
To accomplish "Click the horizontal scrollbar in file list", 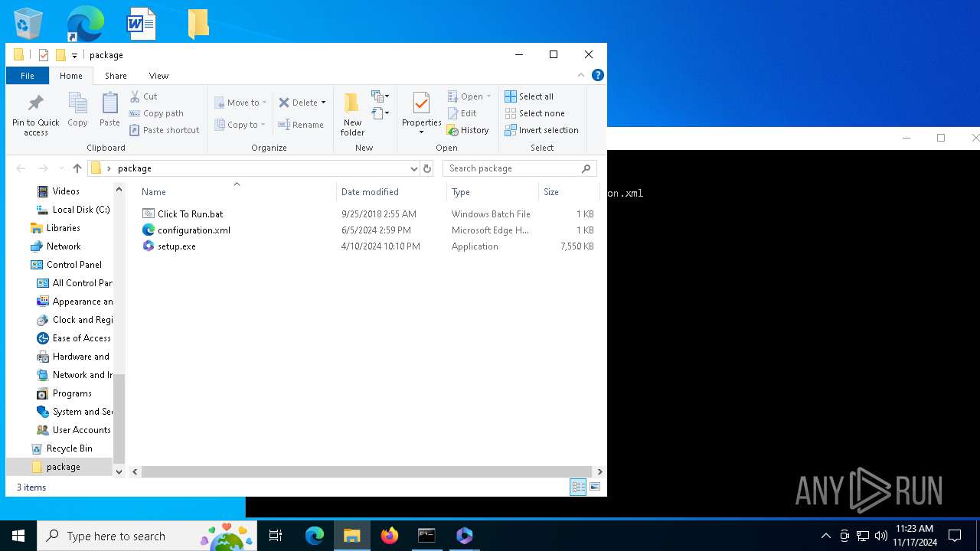I will pos(366,472).
